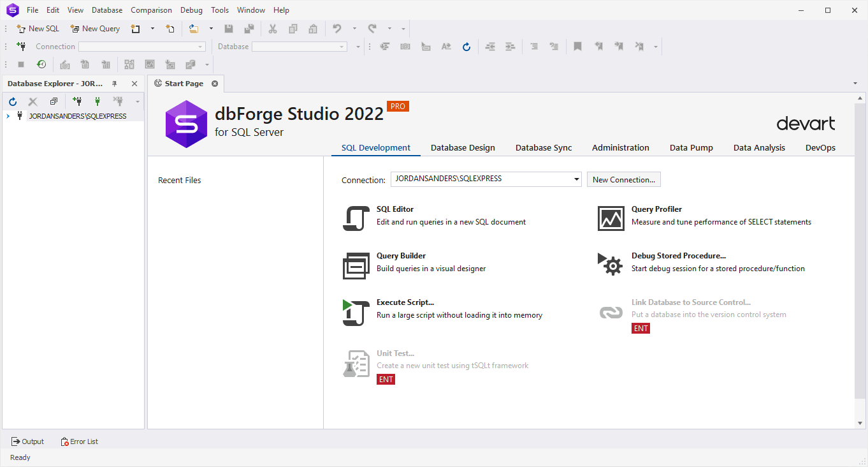The width and height of the screenshot is (868, 467).
Task: Click the New Connection... button
Action: pyautogui.click(x=624, y=179)
